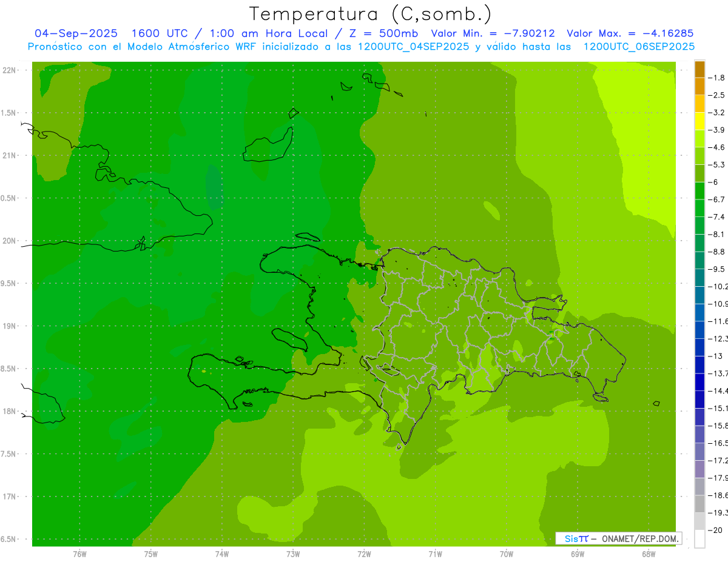The image size is (728, 562).
Task: Click the 'SisTT - ONAMET/REP.DOM.' credit box
Action: click(619, 538)
